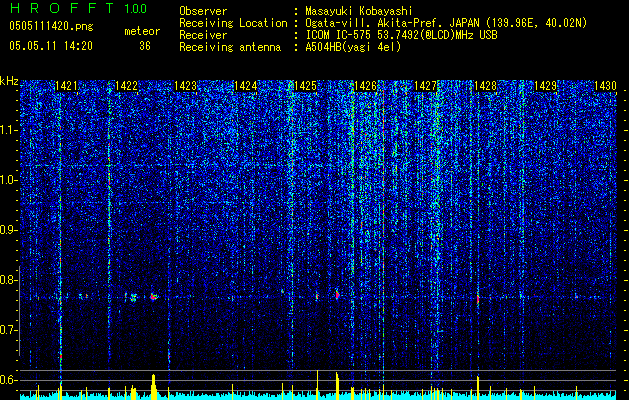The width and height of the screenshot is (629, 400).
Task: Click antenna text A504HB(yagi 4el)
Action: (353, 47)
